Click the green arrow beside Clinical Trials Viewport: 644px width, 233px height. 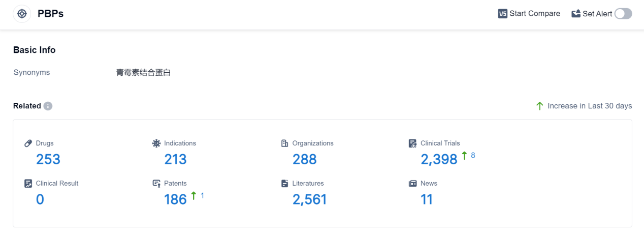(464, 156)
